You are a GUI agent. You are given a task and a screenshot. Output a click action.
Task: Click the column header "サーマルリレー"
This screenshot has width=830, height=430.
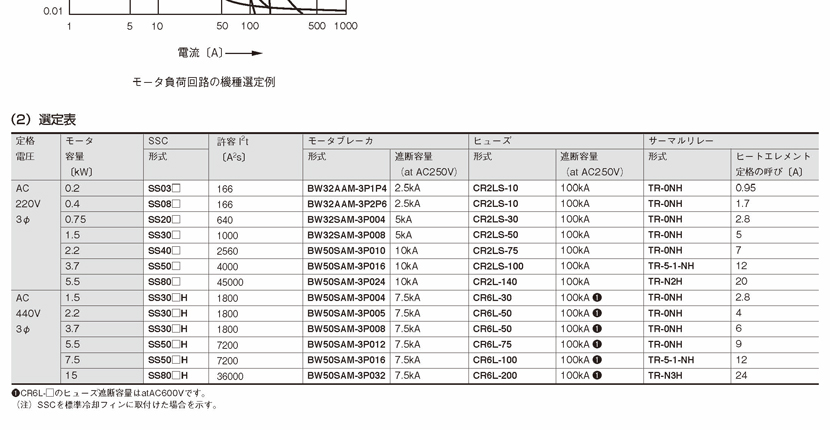[681, 141]
